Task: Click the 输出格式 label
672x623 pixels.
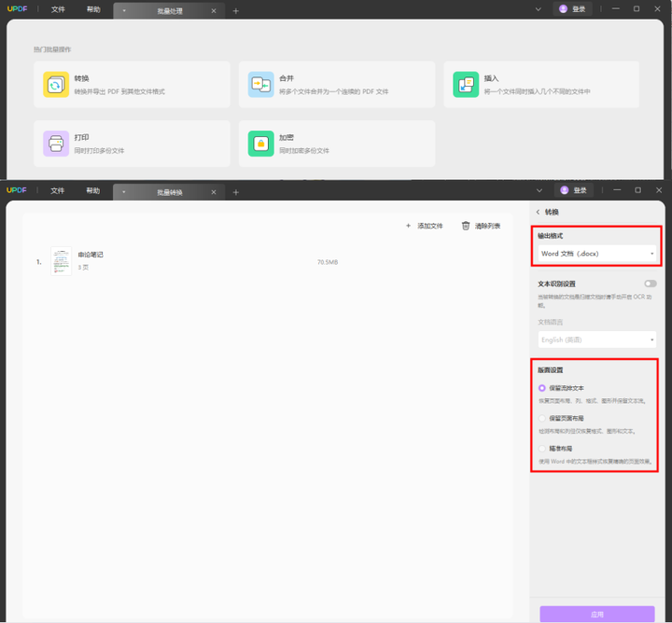Action: pyautogui.click(x=551, y=236)
